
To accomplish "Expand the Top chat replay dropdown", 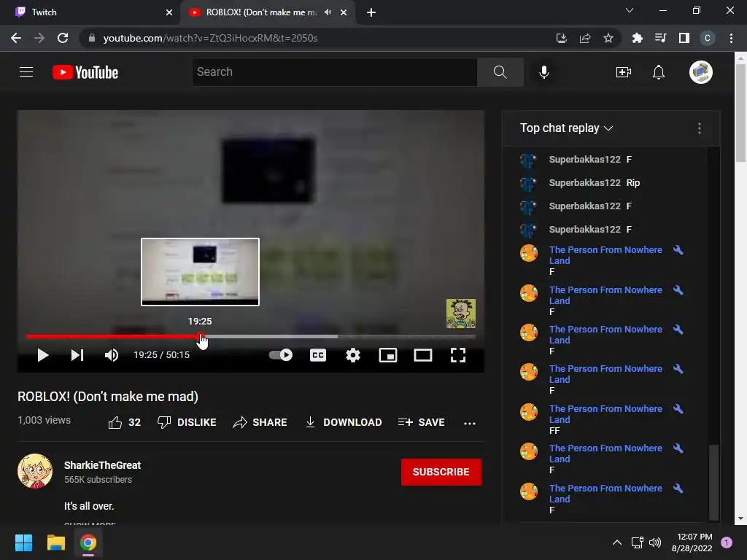I will [x=566, y=128].
